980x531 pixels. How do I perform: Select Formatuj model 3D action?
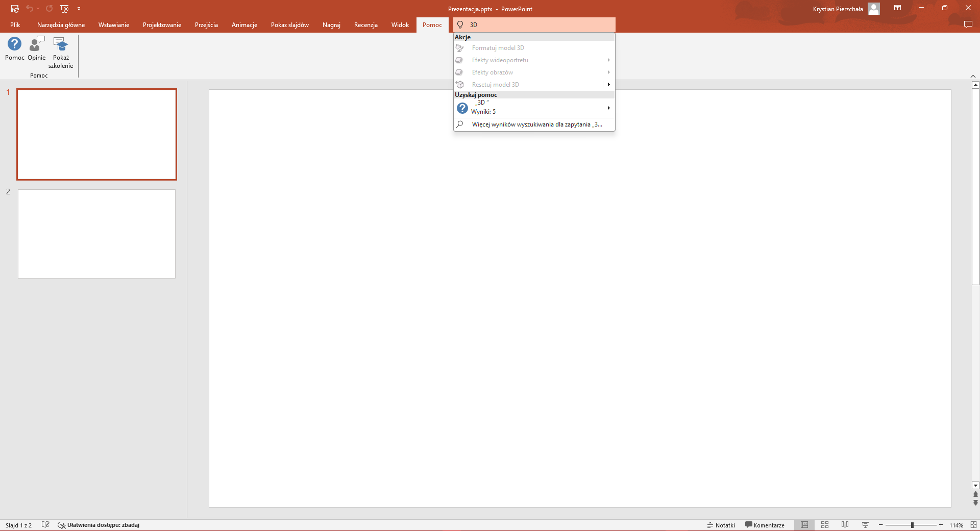click(x=497, y=47)
